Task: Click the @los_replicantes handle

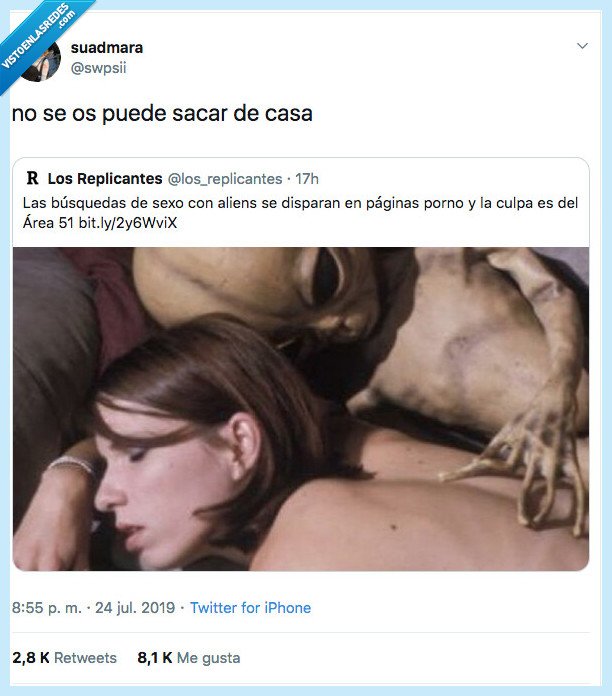Action: (225, 179)
